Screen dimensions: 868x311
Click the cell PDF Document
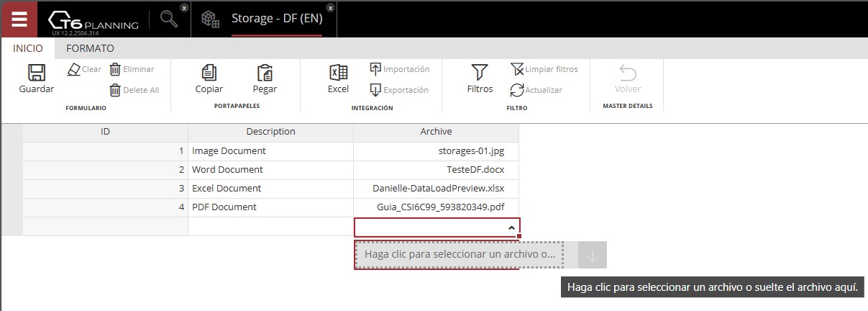[270, 207]
